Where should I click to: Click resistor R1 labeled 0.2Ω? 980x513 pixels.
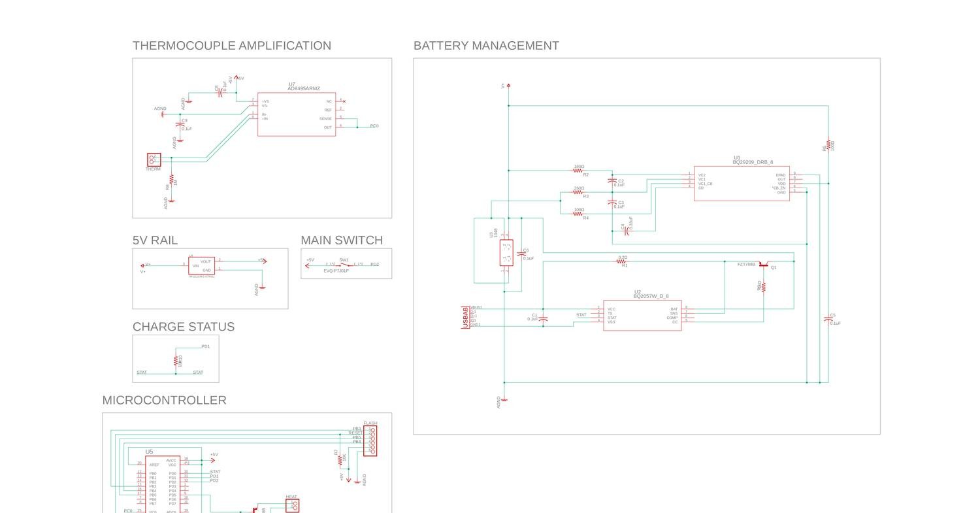click(x=621, y=261)
